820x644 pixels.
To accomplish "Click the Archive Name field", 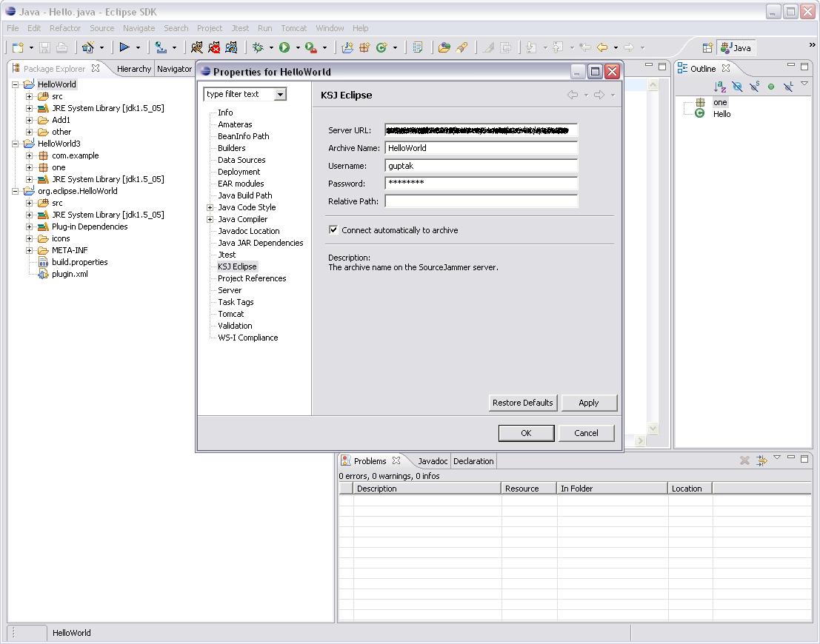I will 481,148.
